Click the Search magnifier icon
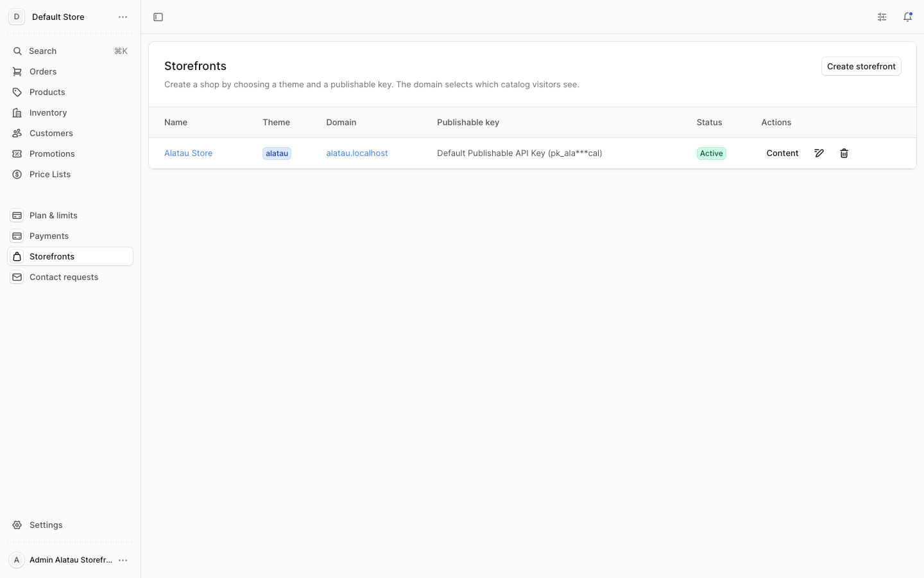 tap(17, 51)
